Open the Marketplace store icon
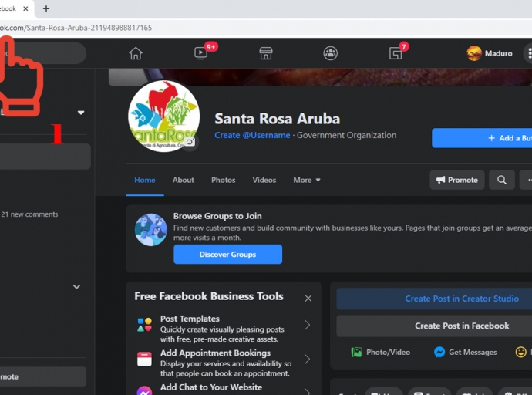The height and width of the screenshot is (395, 532). (x=266, y=53)
